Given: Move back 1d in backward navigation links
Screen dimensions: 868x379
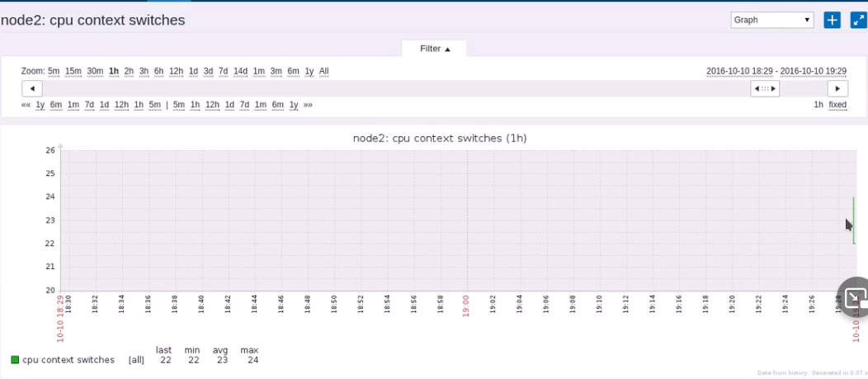Looking at the screenshot, I should (x=104, y=105).
